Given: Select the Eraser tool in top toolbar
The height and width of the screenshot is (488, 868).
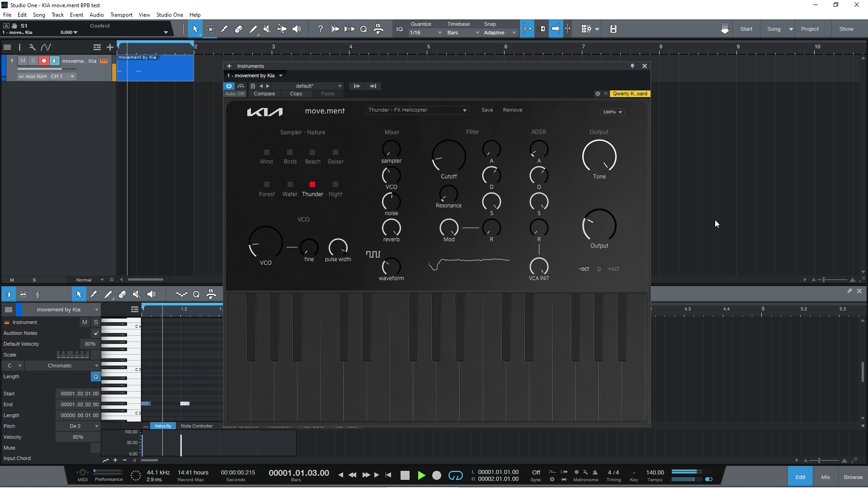Looking at the screenshot, I should point(239,29).
